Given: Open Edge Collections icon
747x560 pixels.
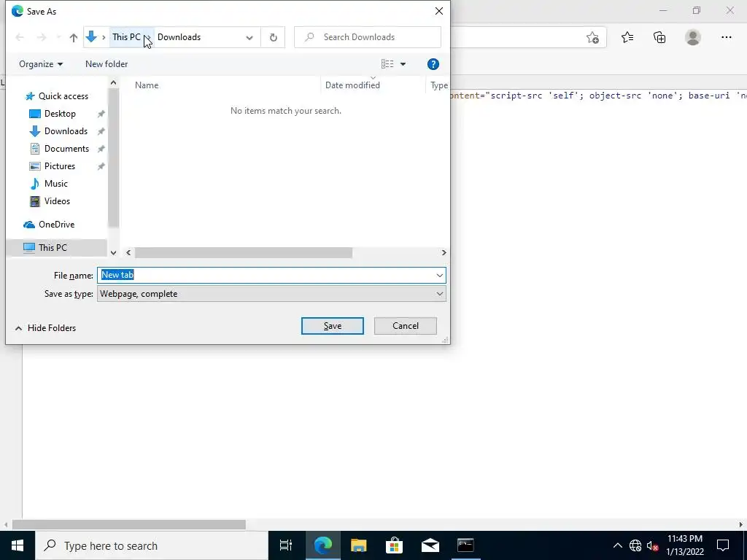Looking at the screenshot, I should (659, 37).
